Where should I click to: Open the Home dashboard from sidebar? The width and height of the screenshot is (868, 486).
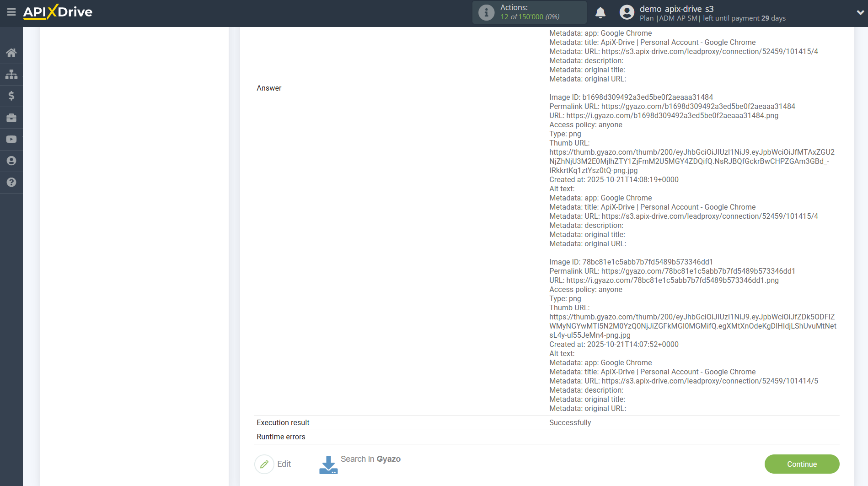point(11,52)
